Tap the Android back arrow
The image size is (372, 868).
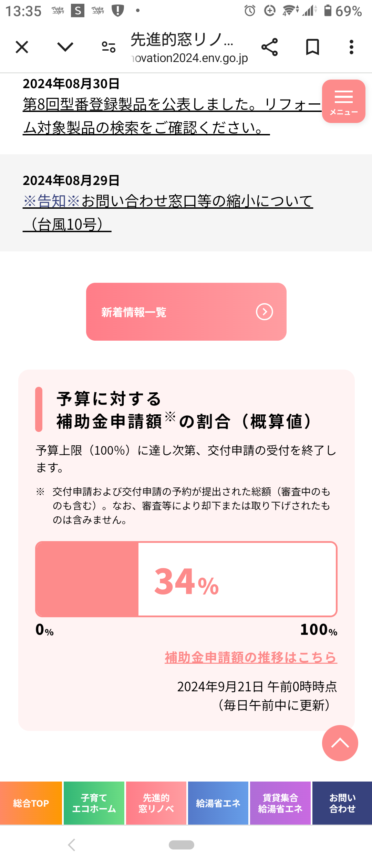coord(72,845)
